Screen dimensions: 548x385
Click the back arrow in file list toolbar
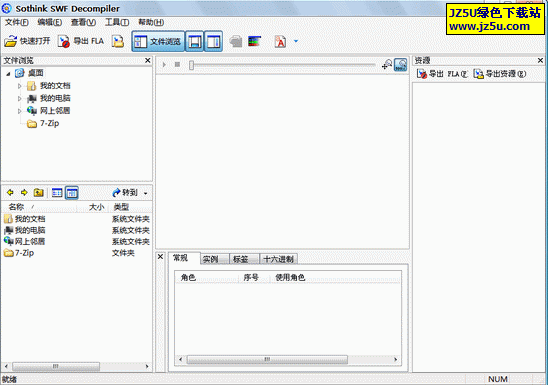[x=10, y=192]
